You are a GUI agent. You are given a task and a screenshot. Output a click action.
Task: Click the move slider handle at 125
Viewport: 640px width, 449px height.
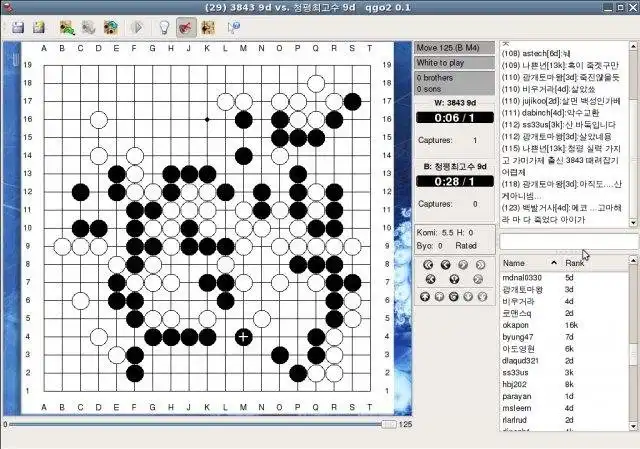[x=389, y=425]
